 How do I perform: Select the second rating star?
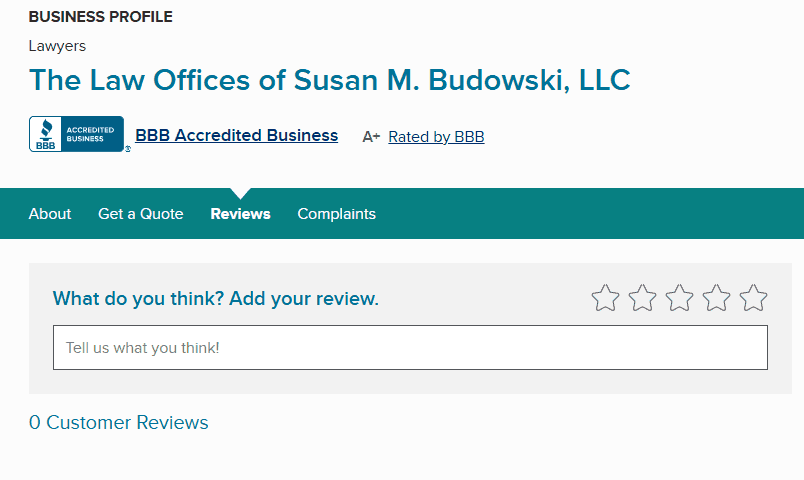click(x=642, y=298)
